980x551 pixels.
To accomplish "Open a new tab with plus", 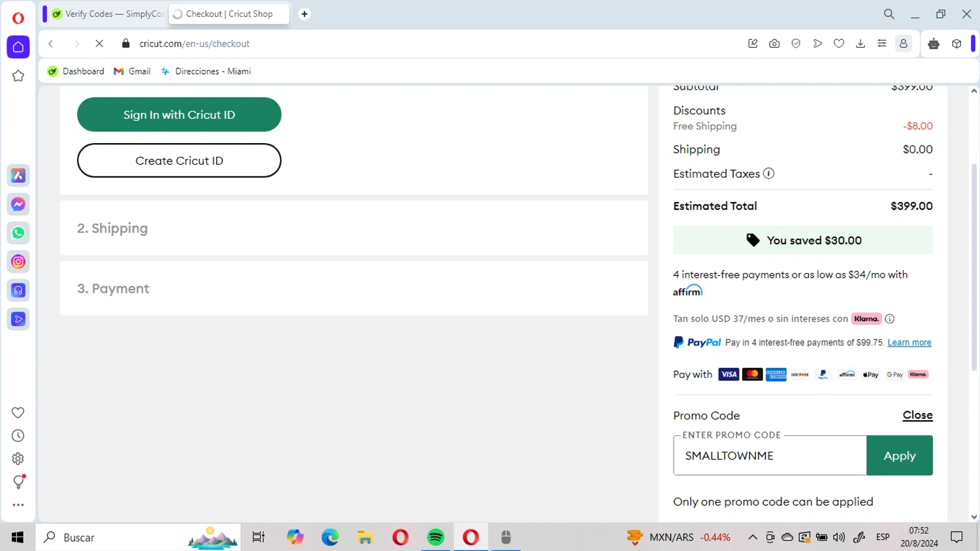I will point(304,14).
